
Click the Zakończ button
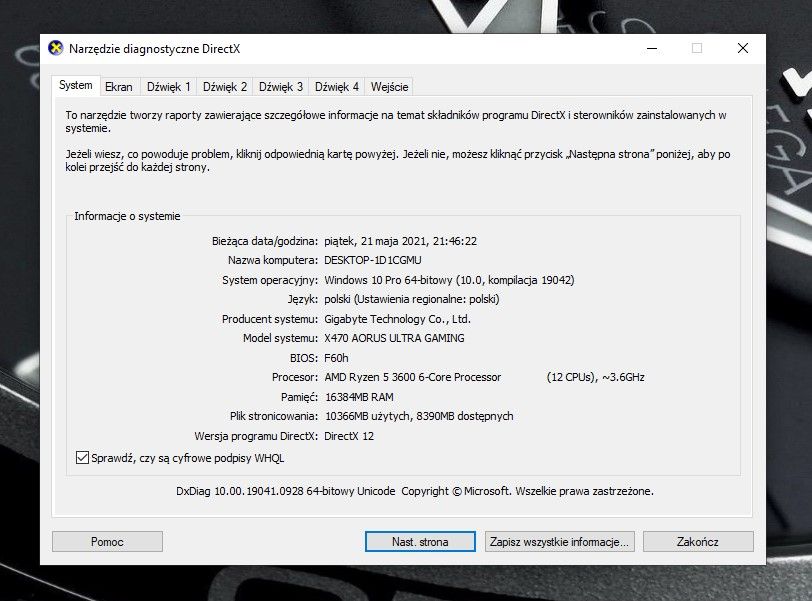(698, 541)
